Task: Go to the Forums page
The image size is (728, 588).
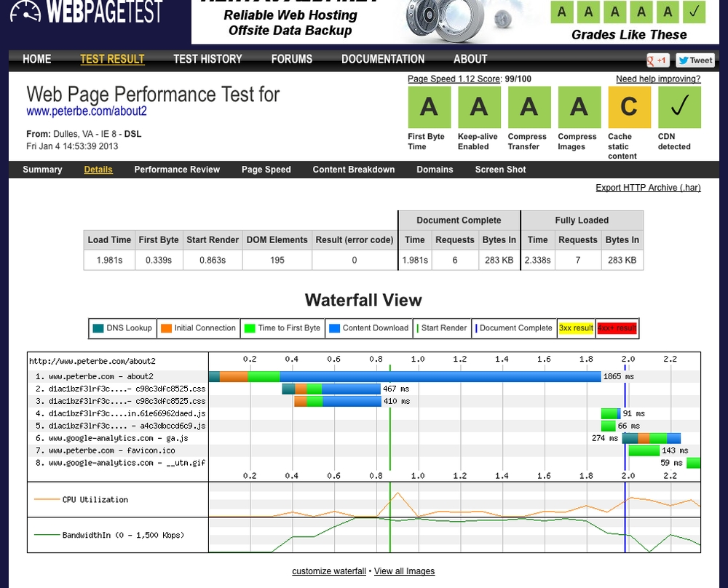Action: click(291, 60)
